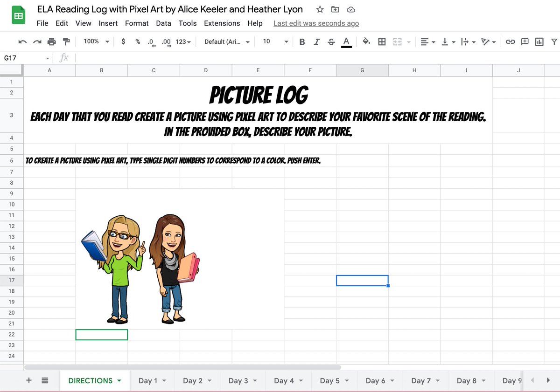Click move to folder icon

[335, 9]
